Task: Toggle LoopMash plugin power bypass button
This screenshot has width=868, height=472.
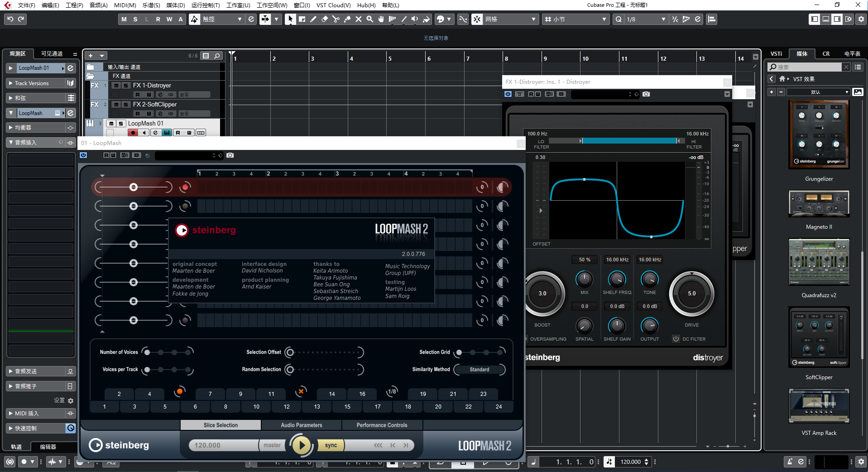Action: 83,155
